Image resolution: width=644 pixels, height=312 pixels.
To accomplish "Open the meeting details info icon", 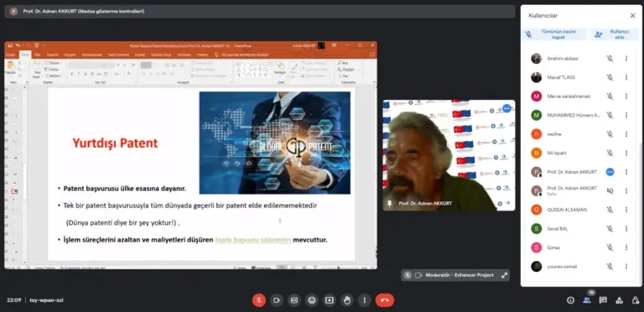I will click(x=570, y=300).
